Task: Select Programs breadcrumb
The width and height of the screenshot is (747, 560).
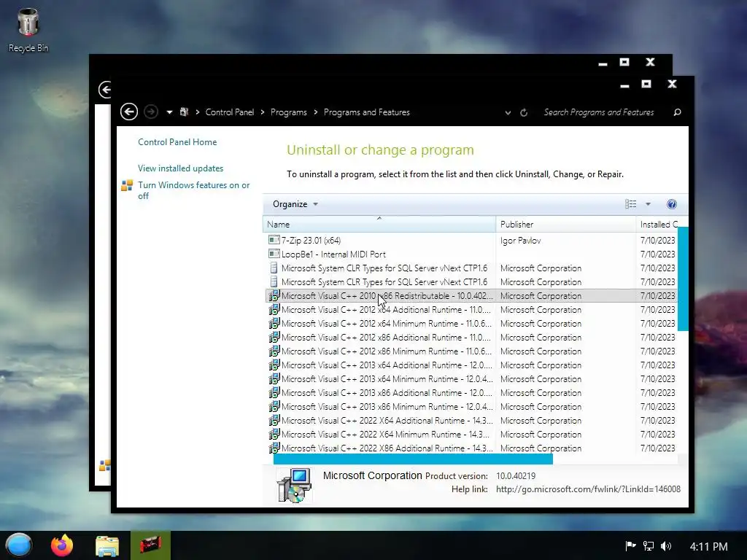Action: 289,112
